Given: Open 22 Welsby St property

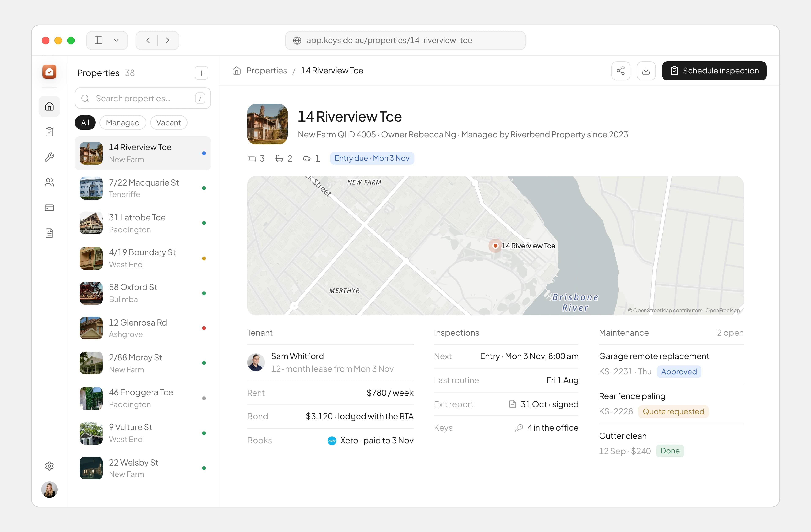Looking at the screenshot, I should 143,468.
